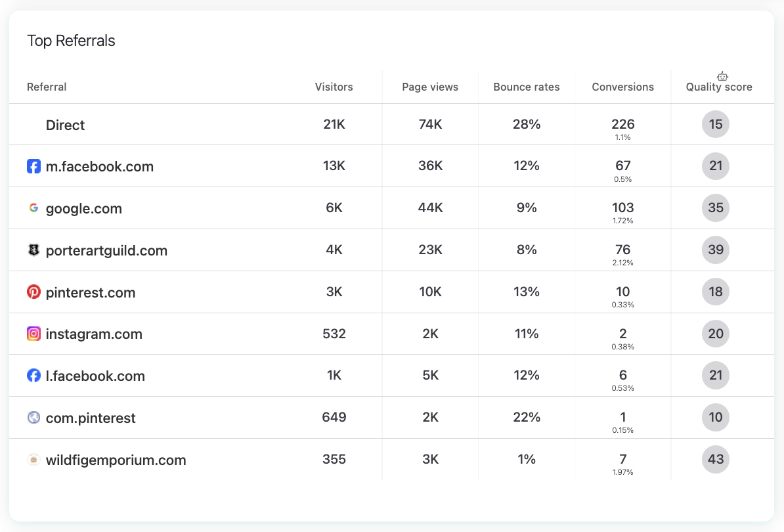This screenshot has width=784, height=532.
Task: Click the Facebook icon beside m.facebook.com
Action: [x=33, y=166]
